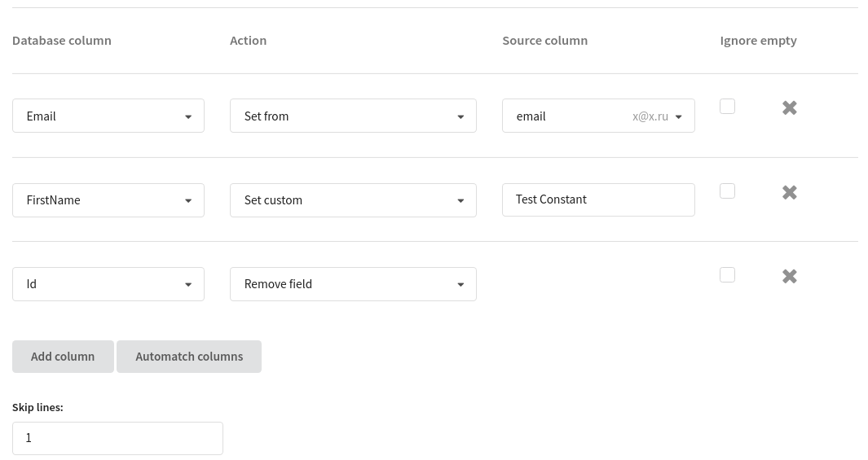Focus the Skip lines input field
The image size is (868, 460).
click(117, 439)
